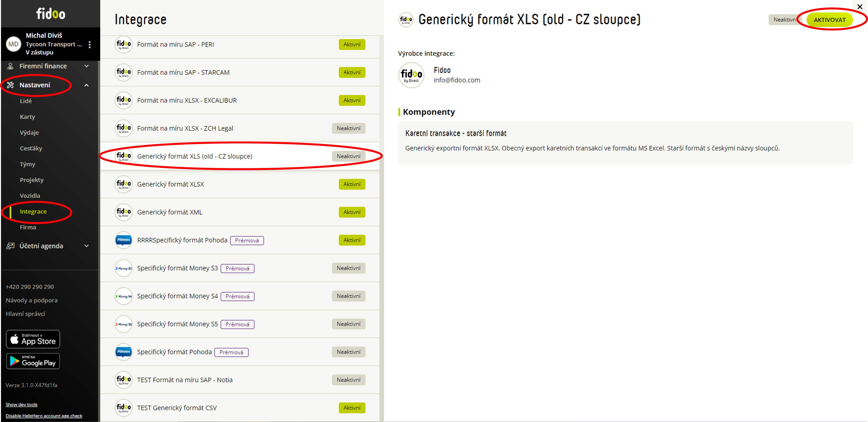Viewport: 868px width, 422px height.
Task: Open Firma in the settings menu
Action: [28, 227]
